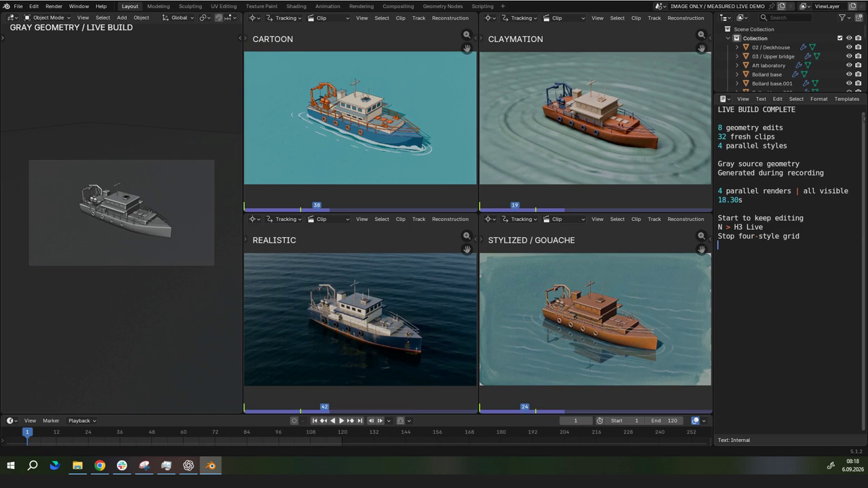Uncheck the Collection exclude checkbox
Viewport: 868px width, 488px height.
click(x=840, y=38)
